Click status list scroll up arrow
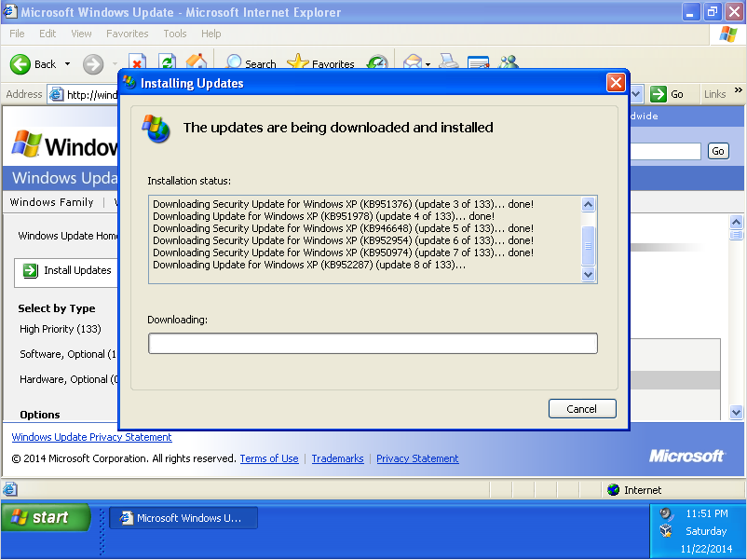The image size is (747, 560). point(589,205)
